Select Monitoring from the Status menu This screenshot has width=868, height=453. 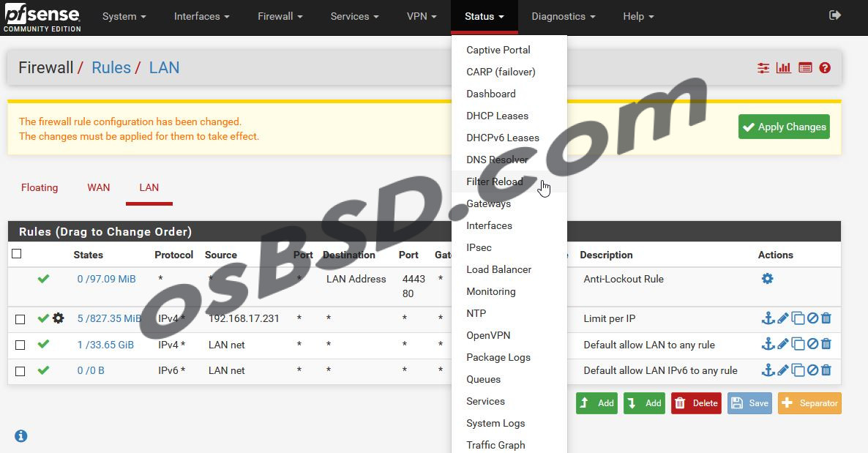coord(491,291)
